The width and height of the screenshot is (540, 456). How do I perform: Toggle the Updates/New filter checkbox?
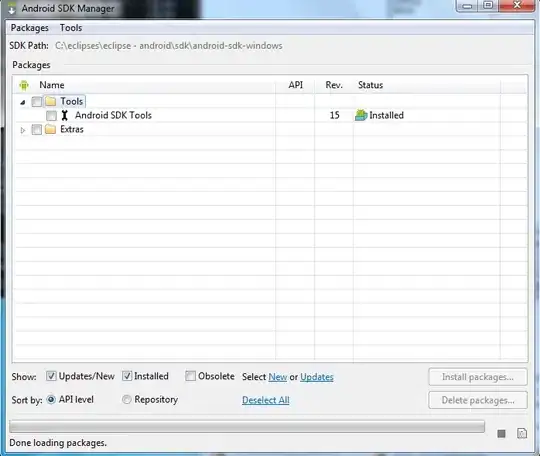[51, 376]
